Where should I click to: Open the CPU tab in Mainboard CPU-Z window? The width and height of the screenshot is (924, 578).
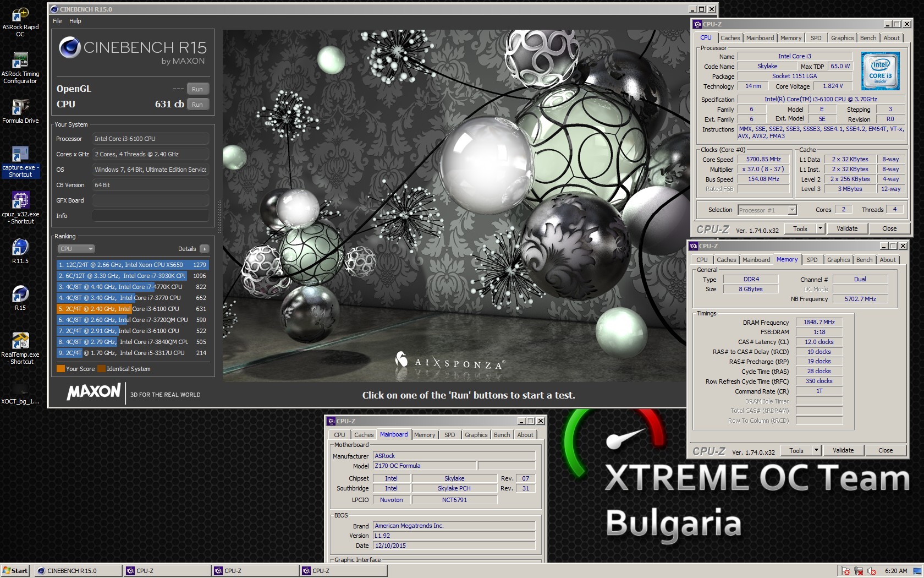click(x=339, y=435)
